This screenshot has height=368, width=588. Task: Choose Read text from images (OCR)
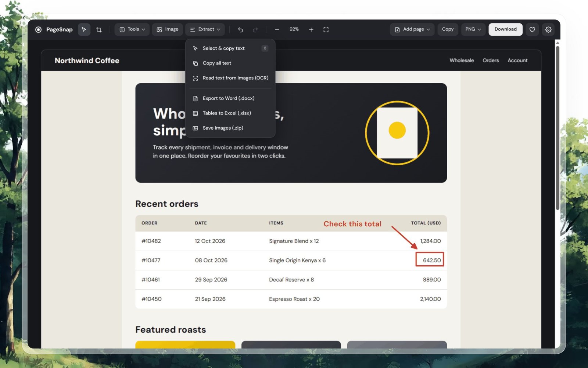click(230, 78)
